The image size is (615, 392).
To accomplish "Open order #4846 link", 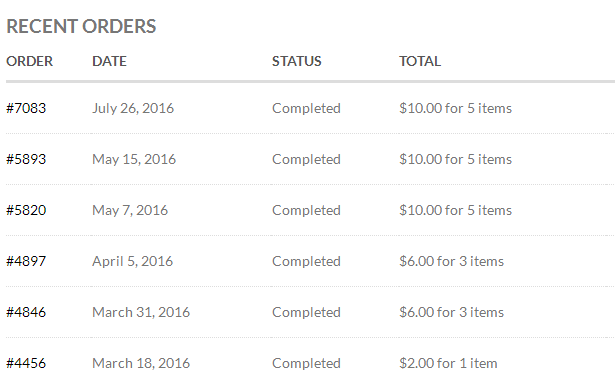I will (26, 312).
